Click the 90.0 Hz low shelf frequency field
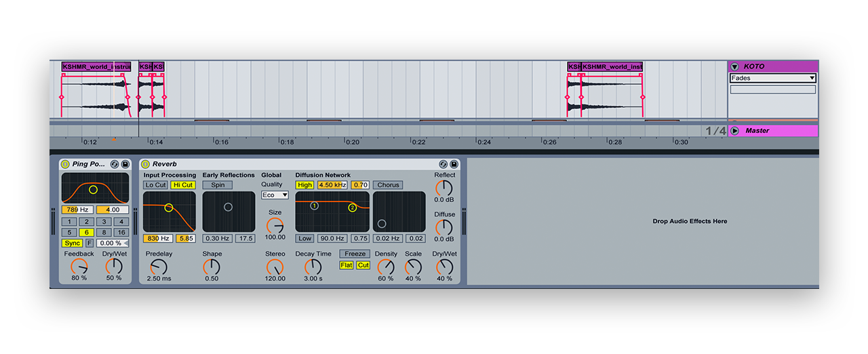The height and width of the screenshot is (354, 868). tap(332, 239)
